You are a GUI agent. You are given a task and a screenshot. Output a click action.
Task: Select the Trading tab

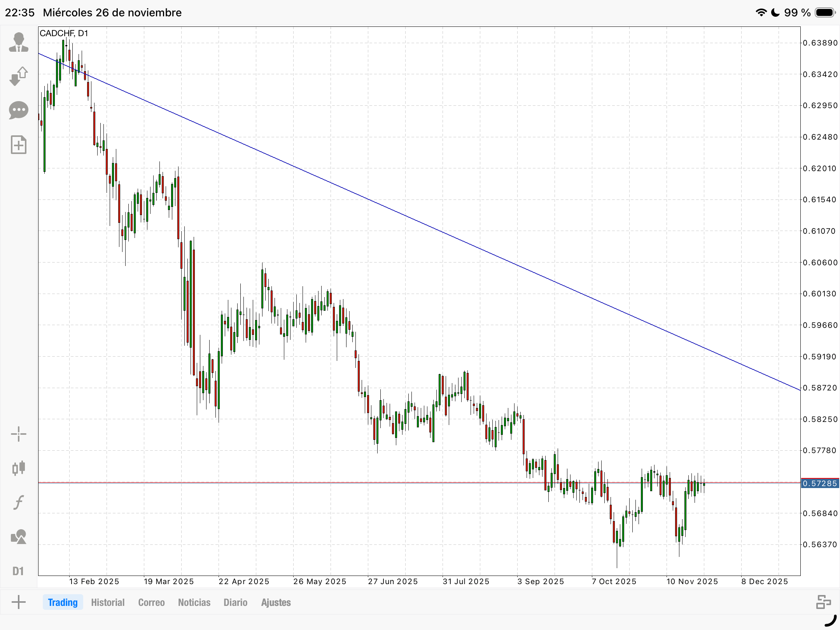(x=63, y=602)
